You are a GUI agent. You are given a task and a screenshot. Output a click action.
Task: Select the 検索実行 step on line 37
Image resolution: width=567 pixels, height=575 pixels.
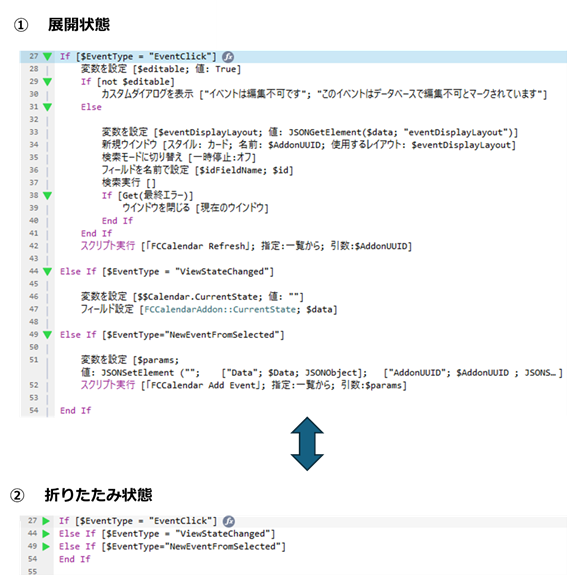click(129, 183)
